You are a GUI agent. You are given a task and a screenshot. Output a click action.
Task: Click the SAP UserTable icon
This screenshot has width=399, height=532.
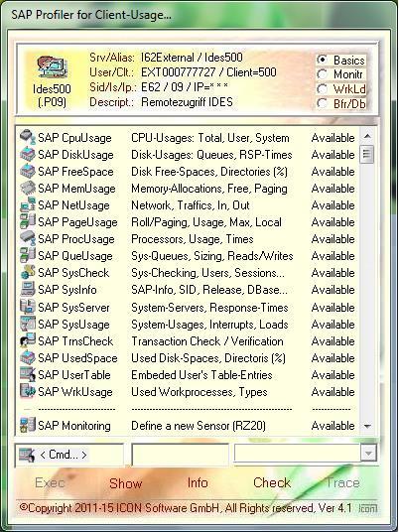click(x=28, y=375)
